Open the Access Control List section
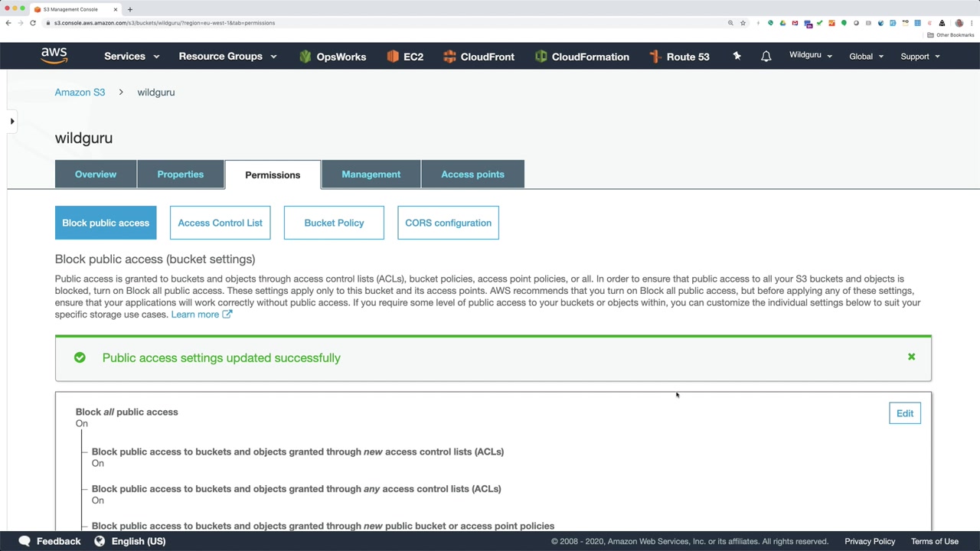Viewport: 980px width, 551px height. coord(220,223)
